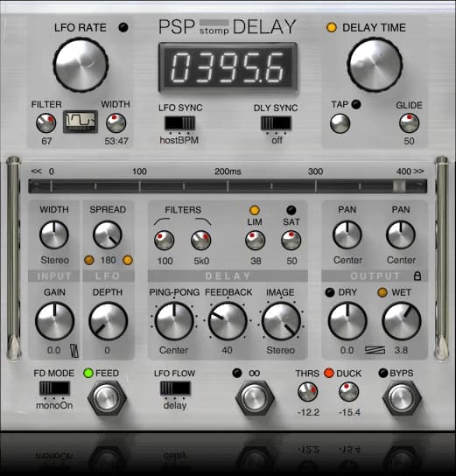Switch the LFO FLOW selector

pyautogui.click(x=175, y=388)
